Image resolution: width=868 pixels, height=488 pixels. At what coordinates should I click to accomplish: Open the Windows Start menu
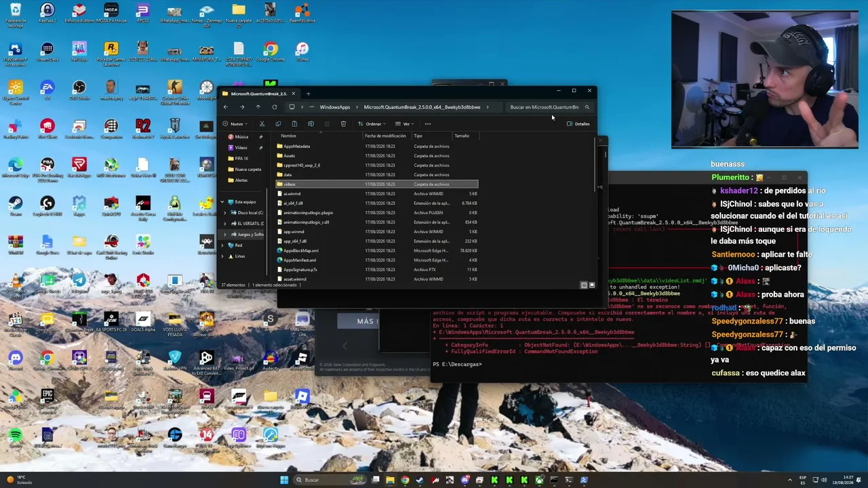(284, 480)
